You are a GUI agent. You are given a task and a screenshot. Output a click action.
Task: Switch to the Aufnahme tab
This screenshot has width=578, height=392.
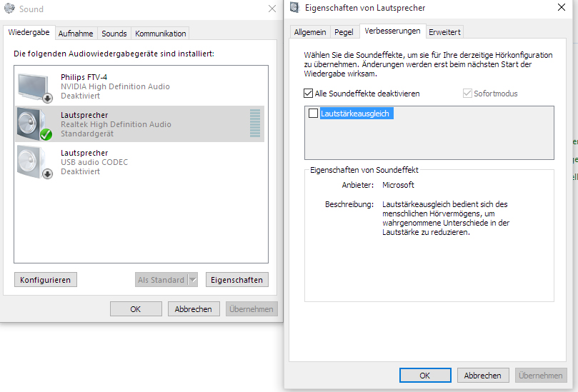click(x=76, y=34)
